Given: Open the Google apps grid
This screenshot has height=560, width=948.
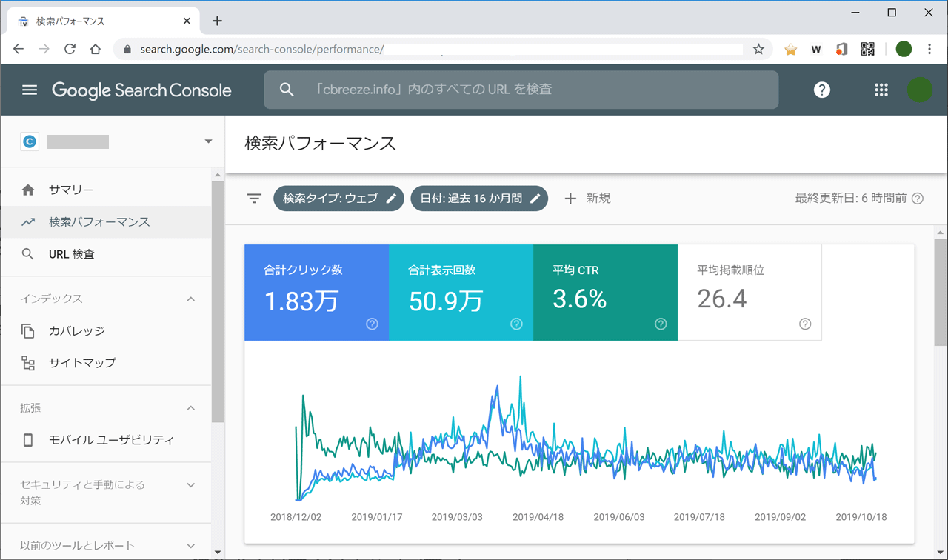Looking at the screenshot, I should click(x=881, y=90).
